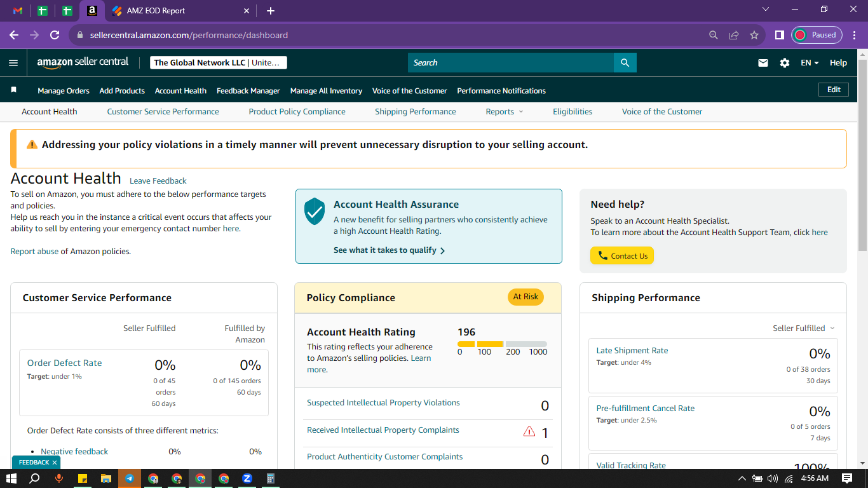868x488 pixels.
Task: Show hidden system tray icons
Action: coord(742,478)
